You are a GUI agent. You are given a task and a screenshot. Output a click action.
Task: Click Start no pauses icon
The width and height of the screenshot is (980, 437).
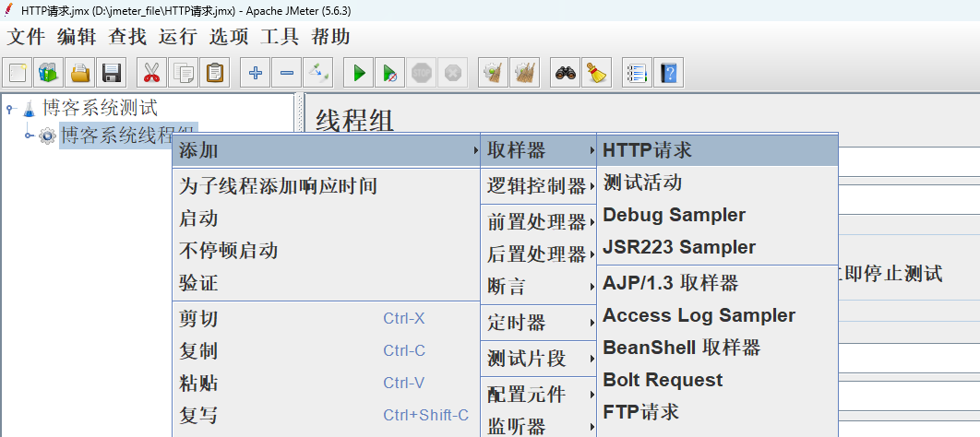[390, 73]
